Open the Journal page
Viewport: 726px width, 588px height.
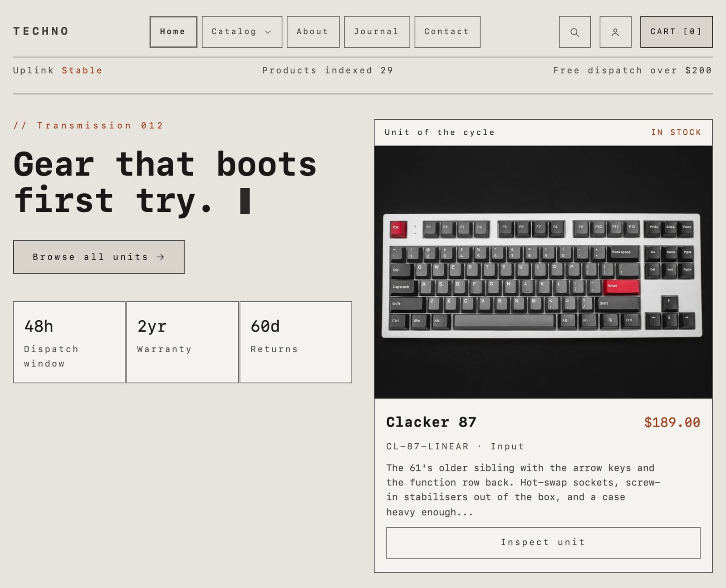[x=377, y=32]
